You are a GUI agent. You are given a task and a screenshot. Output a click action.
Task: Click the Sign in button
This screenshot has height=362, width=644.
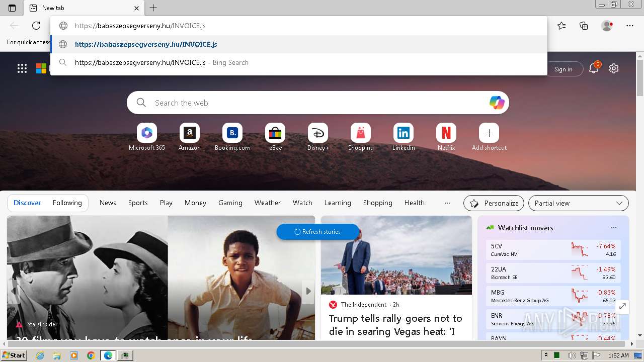click(x=563, y=69)
